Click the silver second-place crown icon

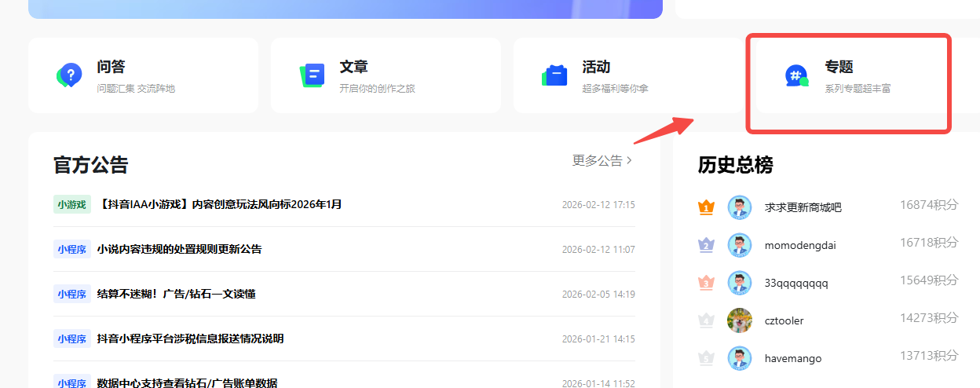pos(707,245)
